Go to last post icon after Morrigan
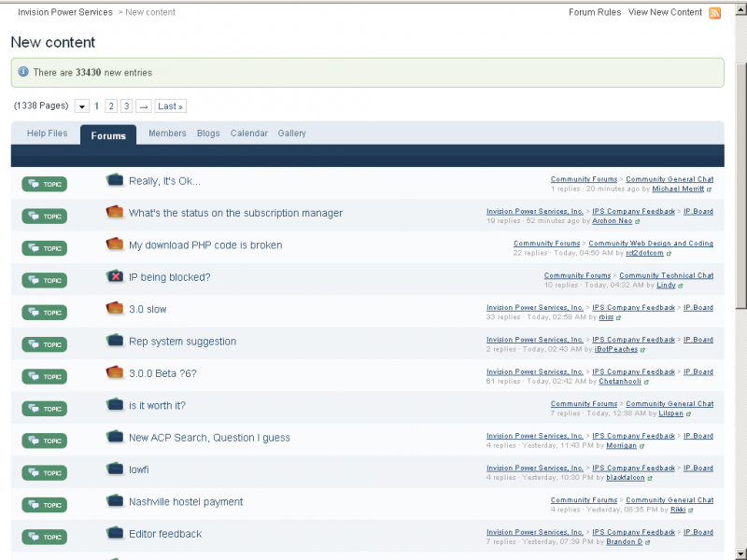The width and height of the screenshot is (747, 560). tap(641, 446)
